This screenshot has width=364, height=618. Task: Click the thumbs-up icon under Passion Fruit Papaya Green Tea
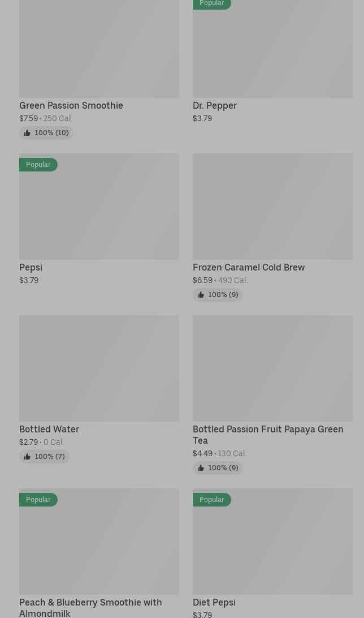pos(201,468)
